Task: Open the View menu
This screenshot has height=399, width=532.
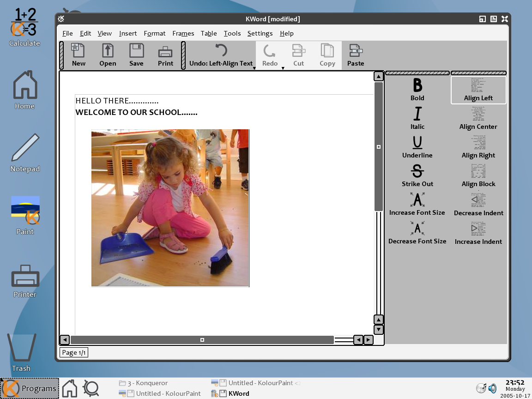Action: (104, 33)
